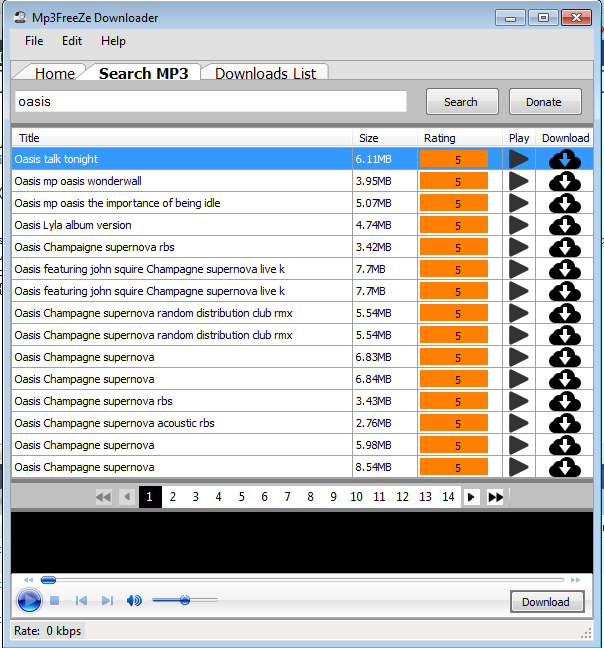
Task: Download the 6.84MB Champagne supernova track
Action: click(565, 379)
